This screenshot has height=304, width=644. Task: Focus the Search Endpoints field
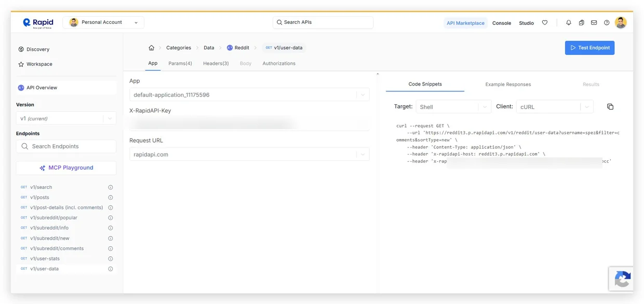tap(66, 147)
